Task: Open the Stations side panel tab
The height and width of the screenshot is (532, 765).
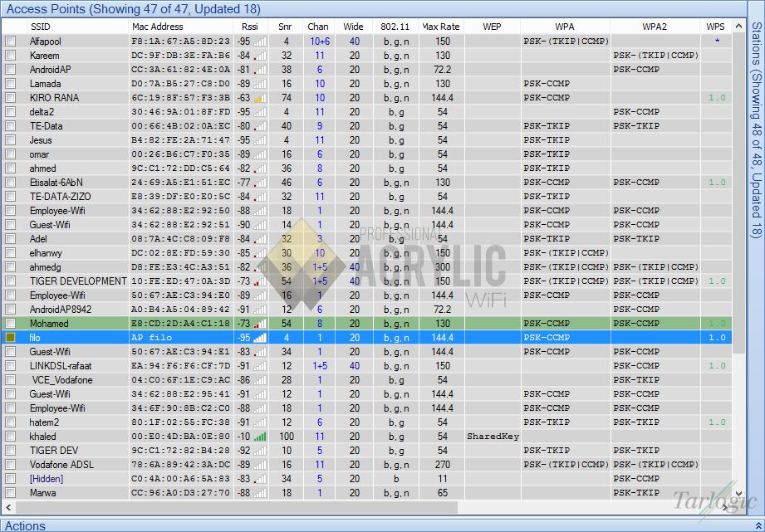Action: pyautogui.click(x=756, y=129)
